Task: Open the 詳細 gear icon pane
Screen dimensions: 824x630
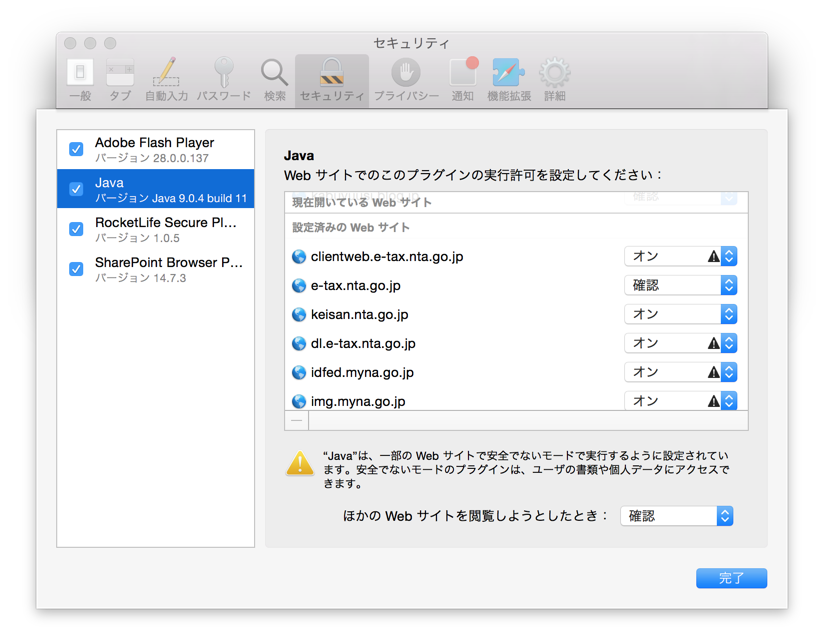Action: click(x=554, y=80)
